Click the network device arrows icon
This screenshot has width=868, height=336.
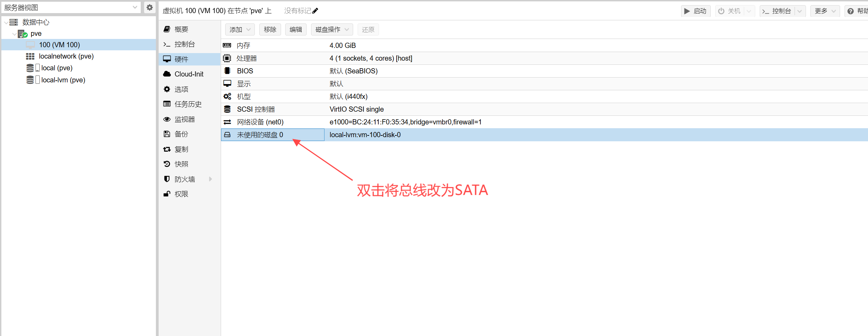(227, 122)
